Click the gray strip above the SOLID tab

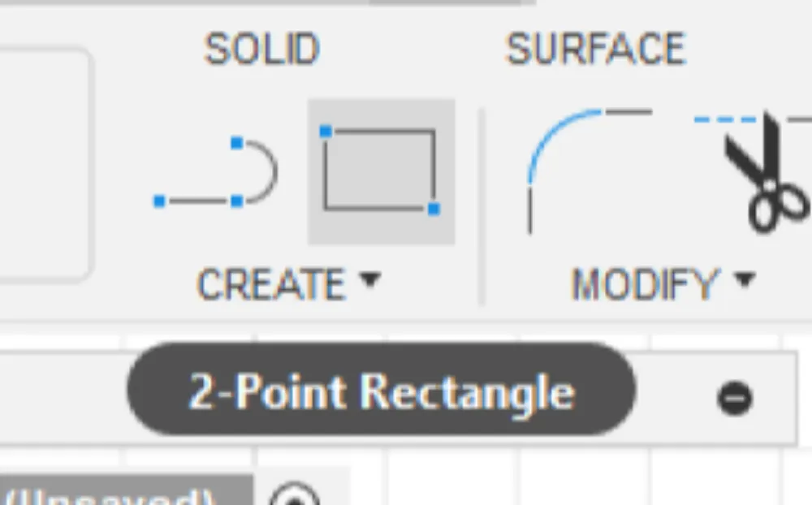(x=244, y=2)
